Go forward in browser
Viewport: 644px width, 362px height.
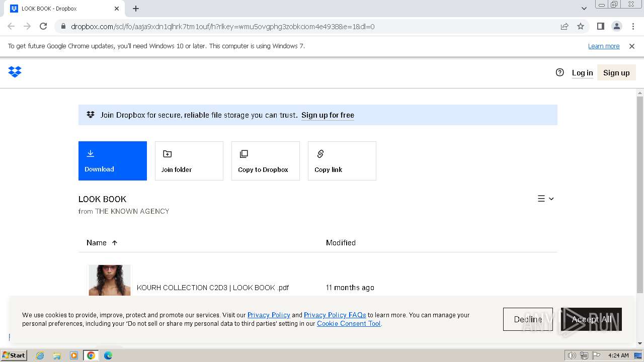tap(27, 26)
